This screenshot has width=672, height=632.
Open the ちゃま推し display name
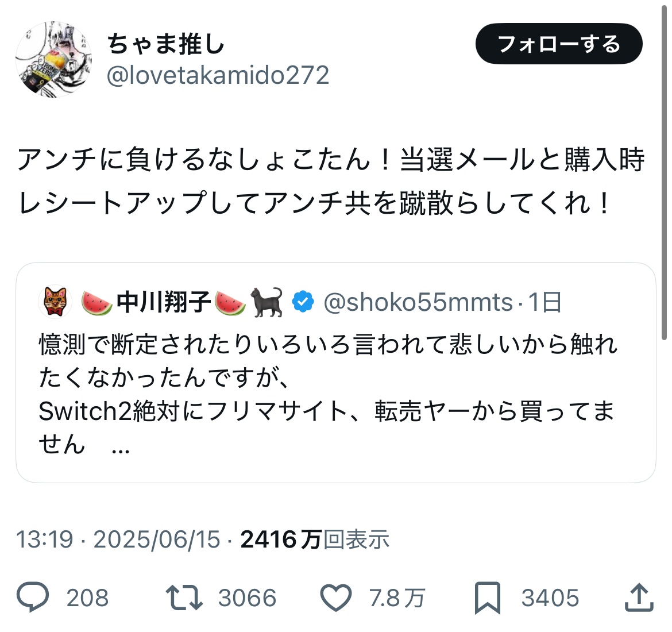point(165,44)
